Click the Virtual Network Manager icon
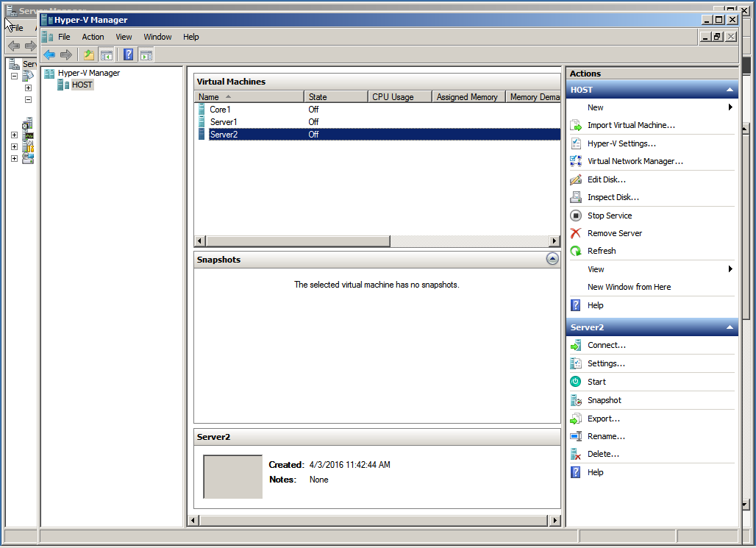 point(576,161)
